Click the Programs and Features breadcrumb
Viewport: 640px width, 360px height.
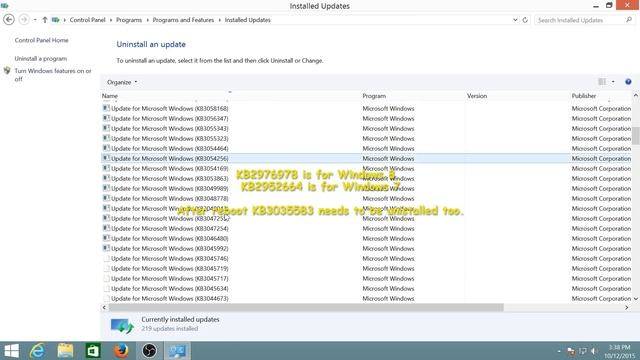(183, 20)
